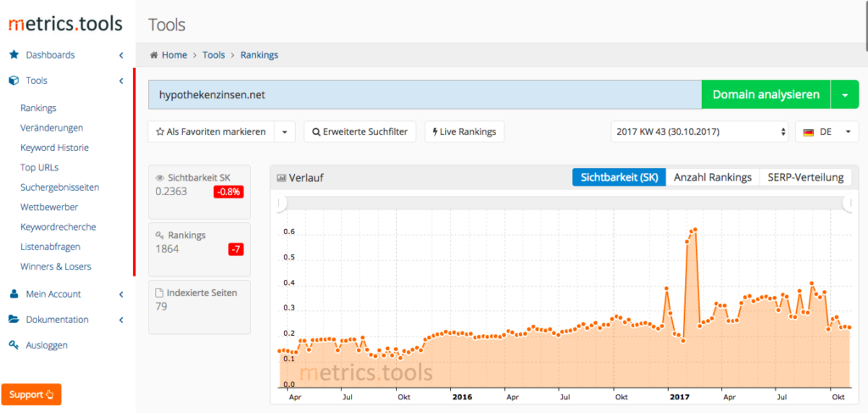Screen dimensions: 868x413
Task: Click the key icon beside Rankings count
Action: coord(160,235)
